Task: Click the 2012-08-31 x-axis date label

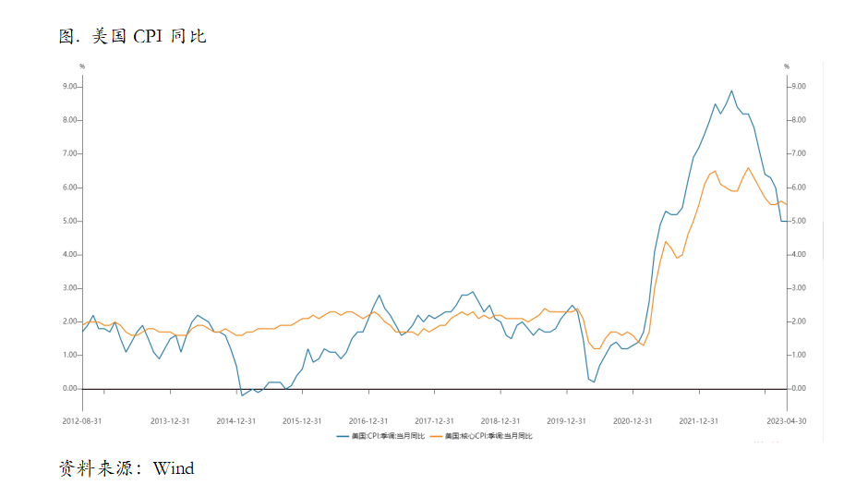Action: pos(82,421)
